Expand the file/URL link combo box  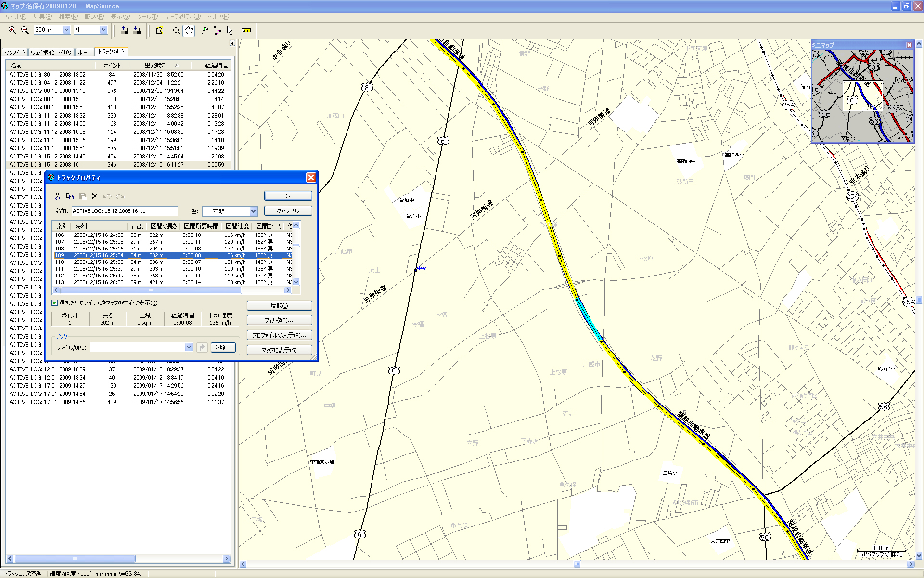tap(189, 347)
